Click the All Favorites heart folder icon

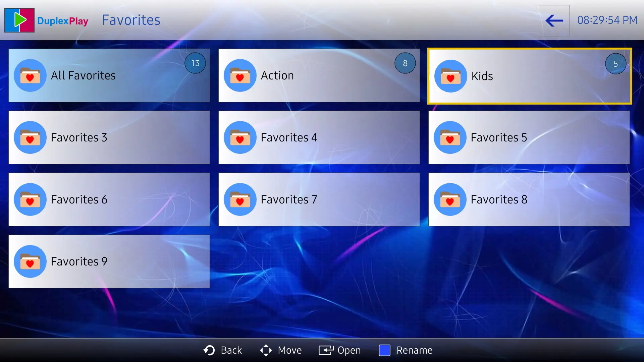coord(30,75)
